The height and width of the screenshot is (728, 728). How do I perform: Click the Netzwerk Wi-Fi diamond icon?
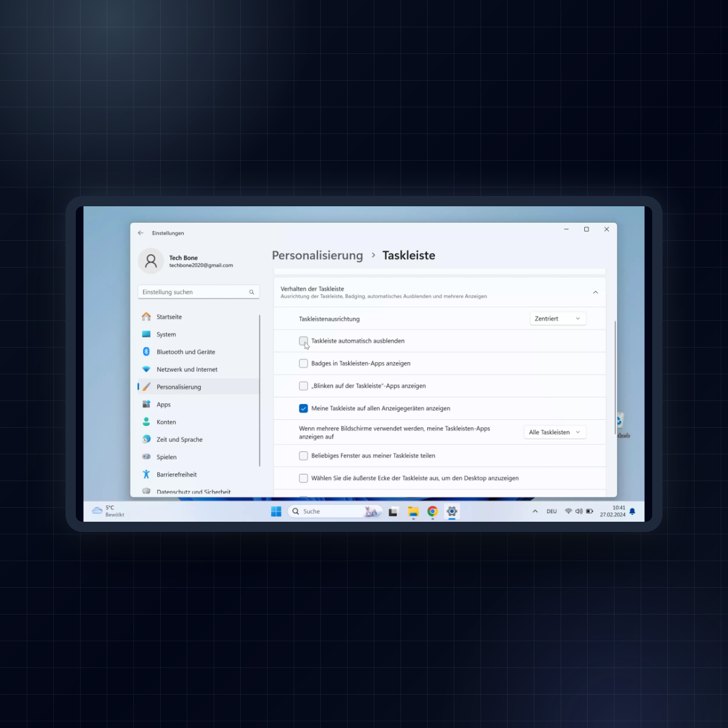coord(146,369)
